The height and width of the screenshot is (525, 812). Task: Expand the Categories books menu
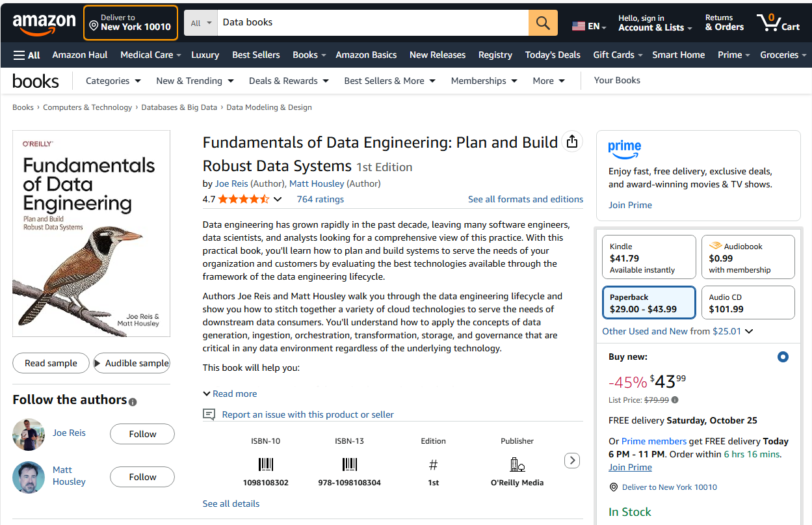click(x=113, y=81)
